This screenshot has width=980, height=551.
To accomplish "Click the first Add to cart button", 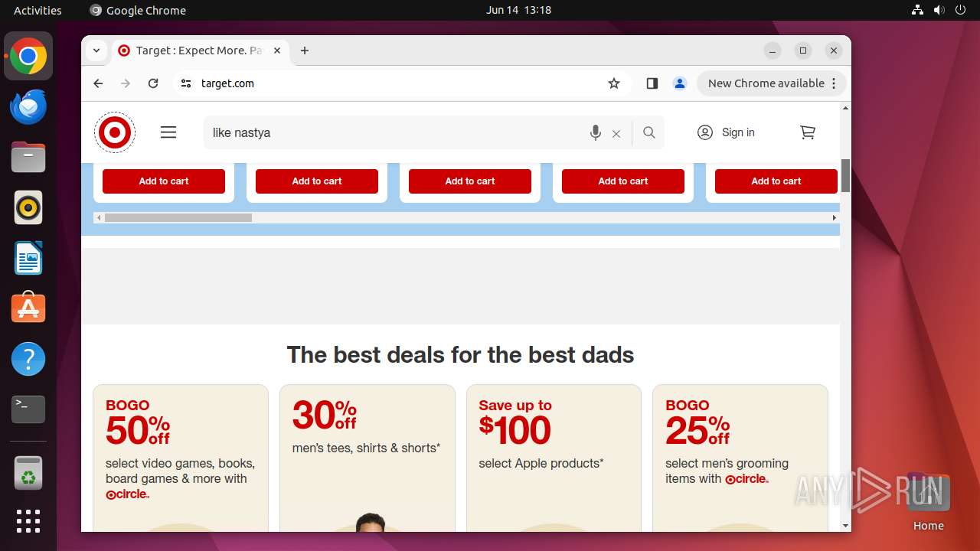I will click(x=164, y=181).
